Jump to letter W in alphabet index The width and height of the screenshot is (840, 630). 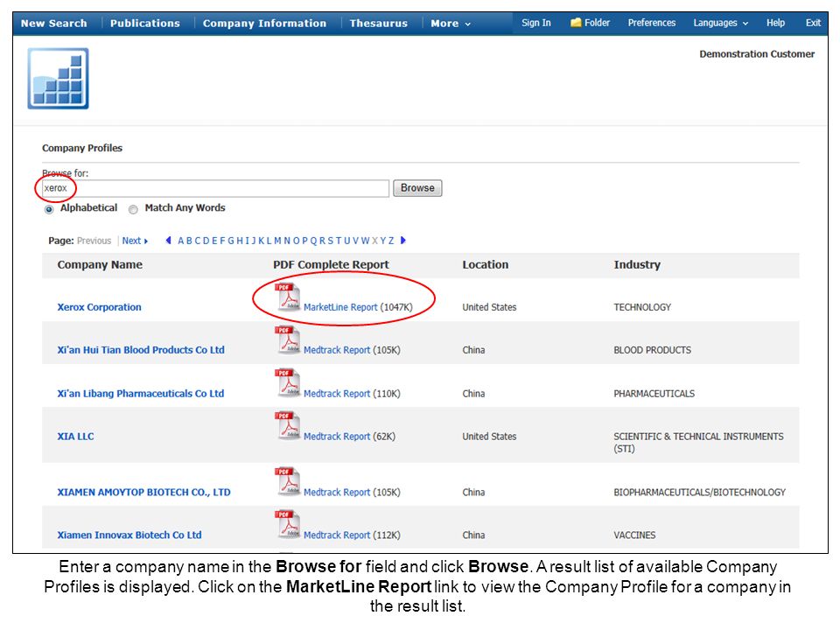tap(365, 241)
